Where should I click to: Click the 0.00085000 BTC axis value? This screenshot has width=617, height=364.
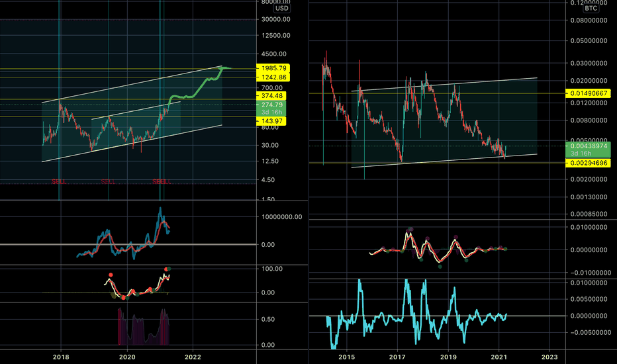click(589, 214)
